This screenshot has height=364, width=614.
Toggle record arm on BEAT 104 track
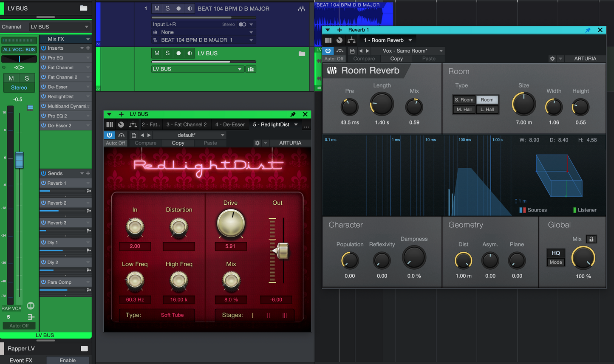pyautogui.click(x=178, y=8)
